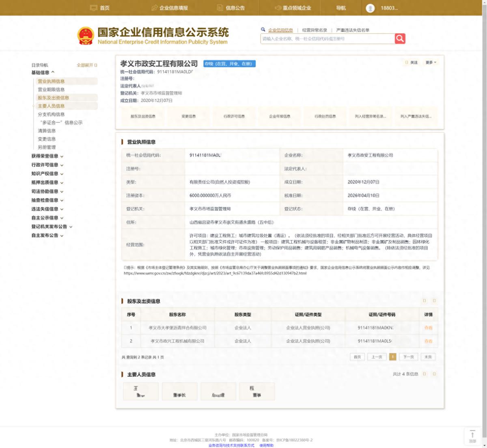Focus the enterprise name search input field

(328, 39)
